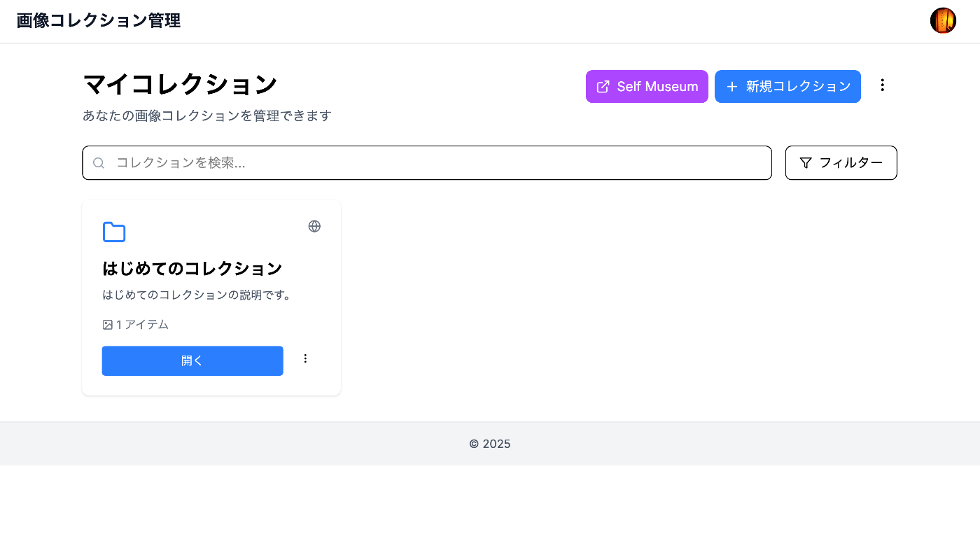Click the 1 アイテム count label

[x=142, y=325]
